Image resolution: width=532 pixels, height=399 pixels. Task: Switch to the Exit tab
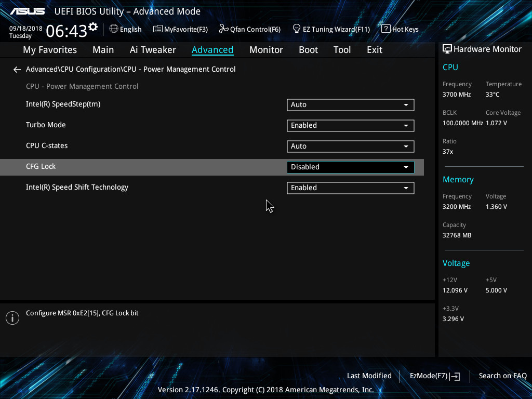click(x=375, y=50)
